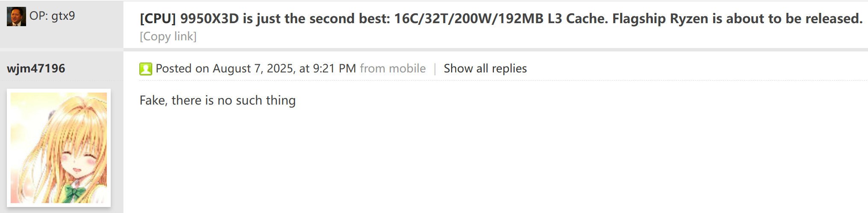Screen dimensions: 868x213
Task: Click the 'OP:' label before gtx9
Action: (x=38, y=16)
